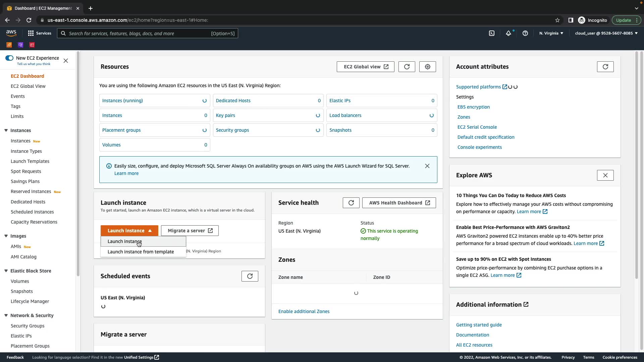Click the help question mark icon
This screenshot has height=362, width=644.
click(x=525, y=33)
